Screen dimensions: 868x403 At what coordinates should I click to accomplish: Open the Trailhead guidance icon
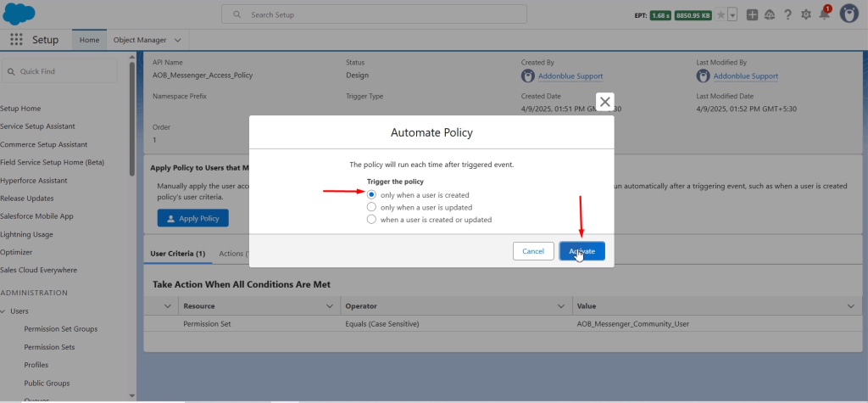[770, 15]
